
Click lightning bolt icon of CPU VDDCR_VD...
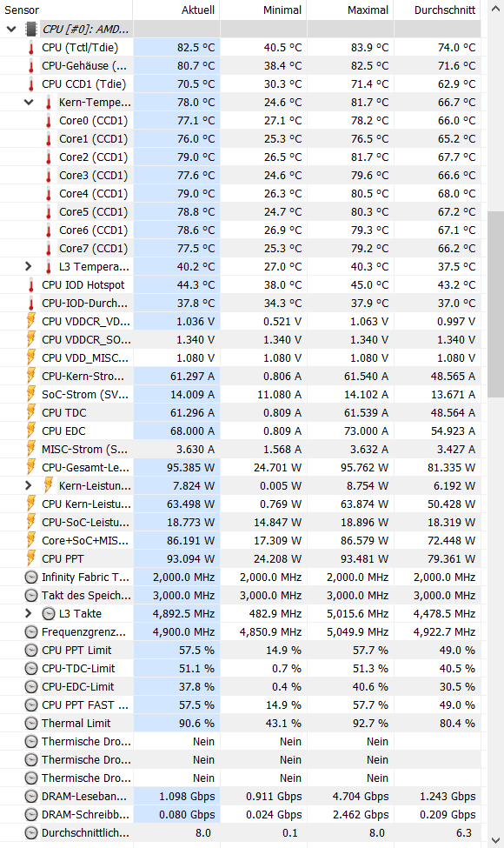click(31, 321)
